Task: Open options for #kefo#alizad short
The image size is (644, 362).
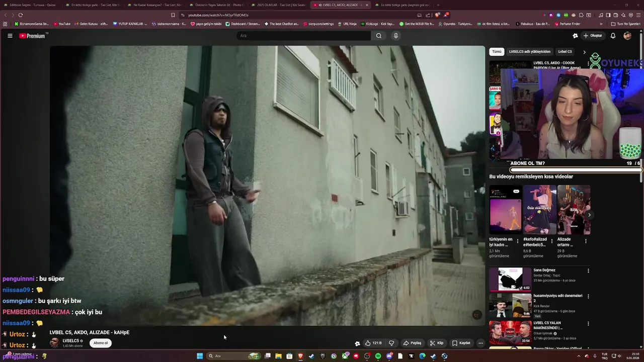Action: [x=552, y=241]
